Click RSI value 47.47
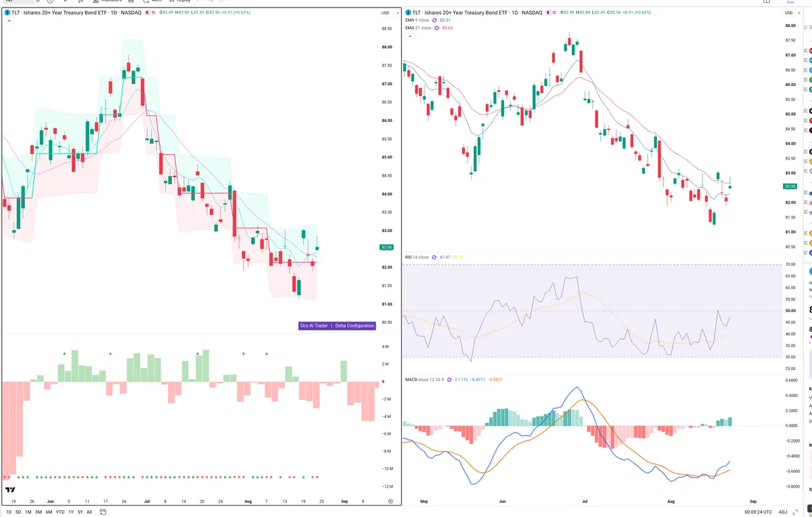 click(x=445, y=257)
